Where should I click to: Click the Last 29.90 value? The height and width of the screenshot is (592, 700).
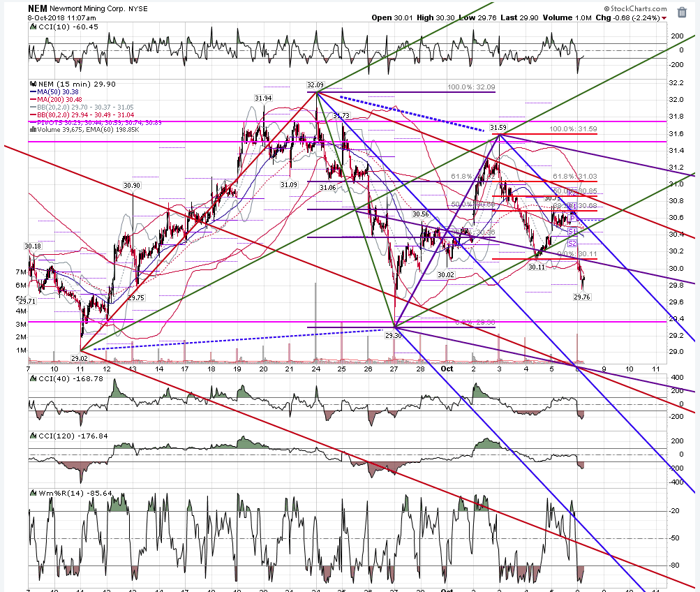(520, 18)
